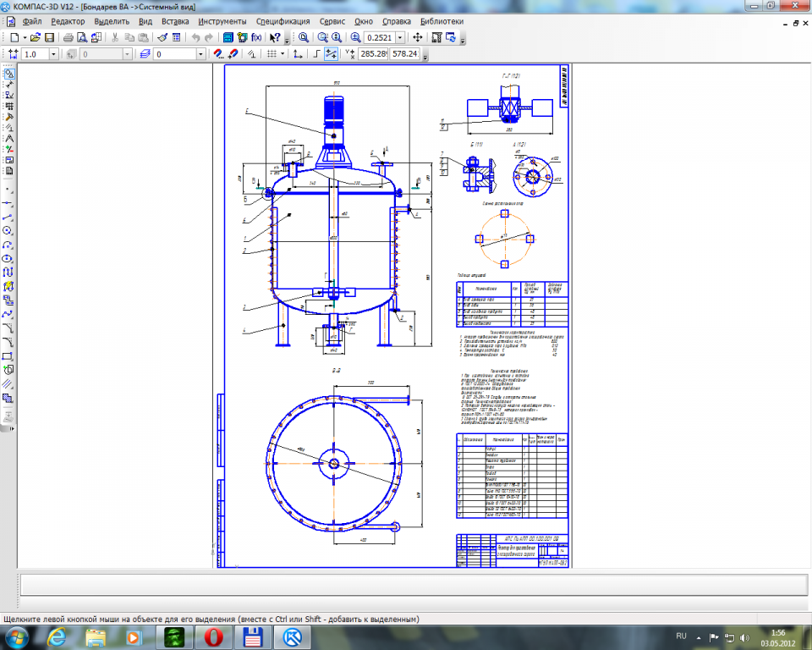Toggle the grid display button
Image resolution: width=812 pixels, height=650 pixels.
point(272,54)
